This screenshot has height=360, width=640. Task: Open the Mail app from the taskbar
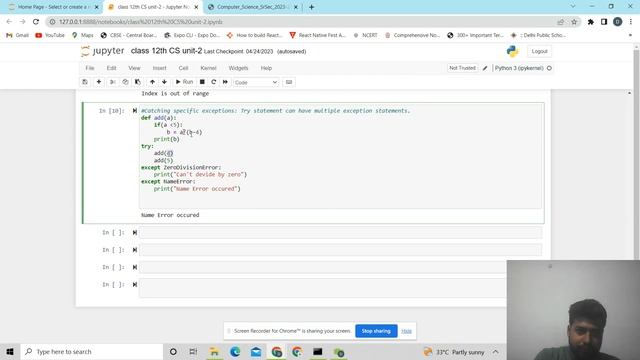[256, 351]
